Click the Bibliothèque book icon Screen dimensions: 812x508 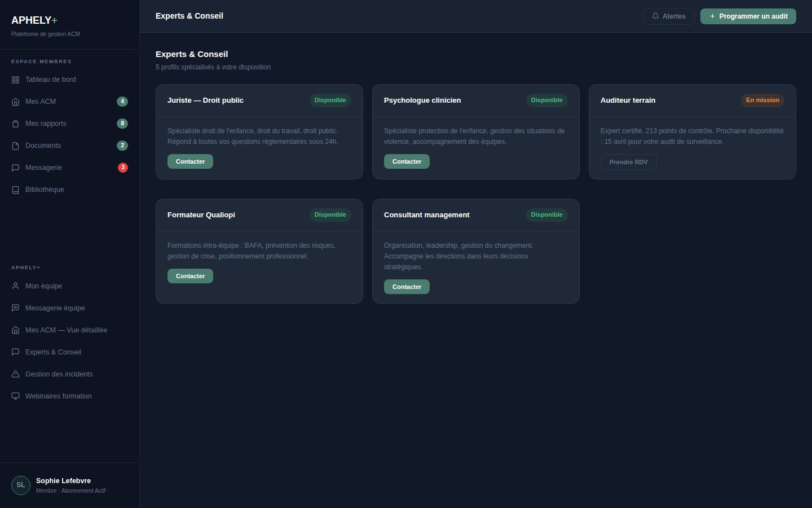[16, 190]
